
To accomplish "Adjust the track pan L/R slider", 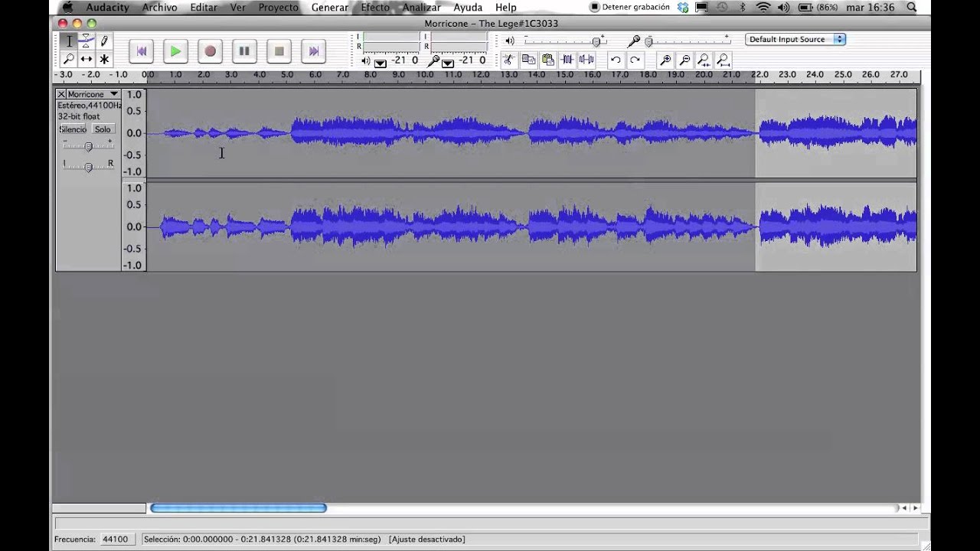I will click(88, 166).
